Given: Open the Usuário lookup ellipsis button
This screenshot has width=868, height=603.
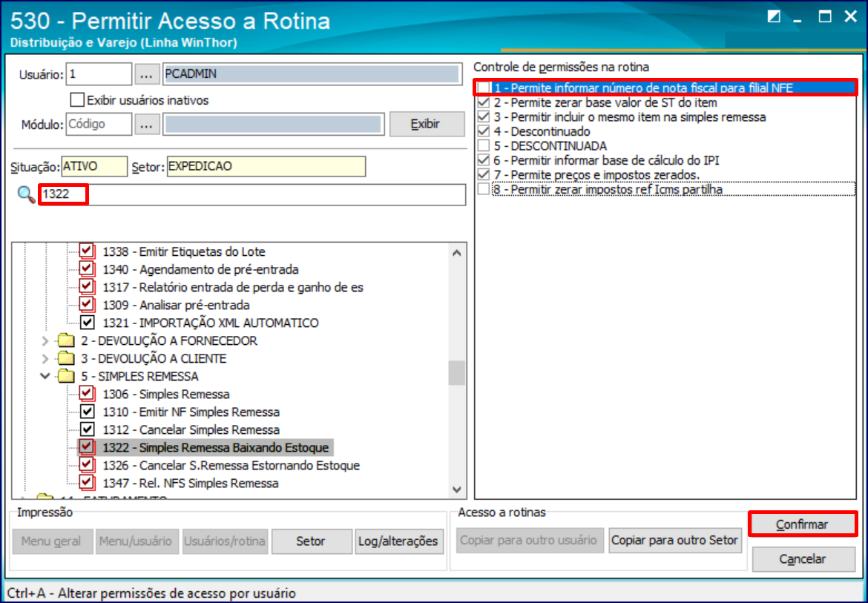Looking at the screenshot, I should click(x=146, y=74).
